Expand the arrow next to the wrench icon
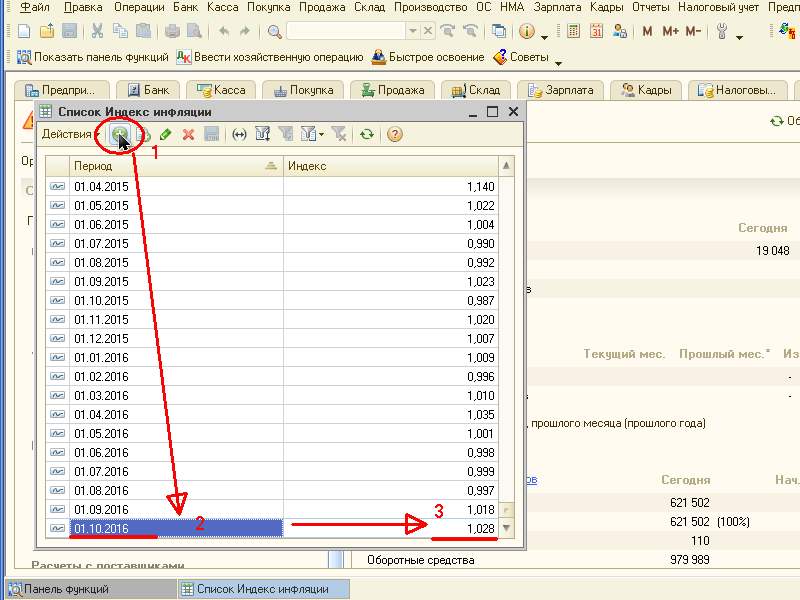Screen dimensions: 800x600 tap(739, 36)
